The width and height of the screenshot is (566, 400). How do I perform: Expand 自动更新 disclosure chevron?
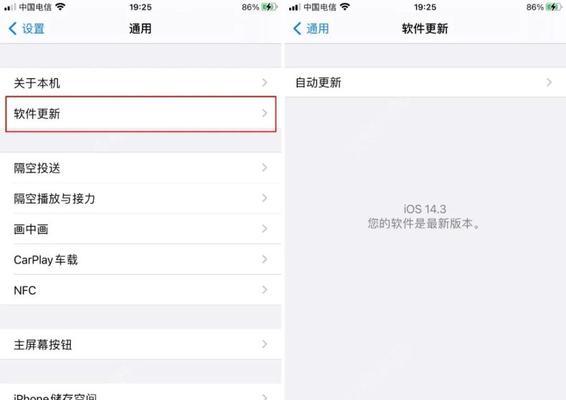549,82
